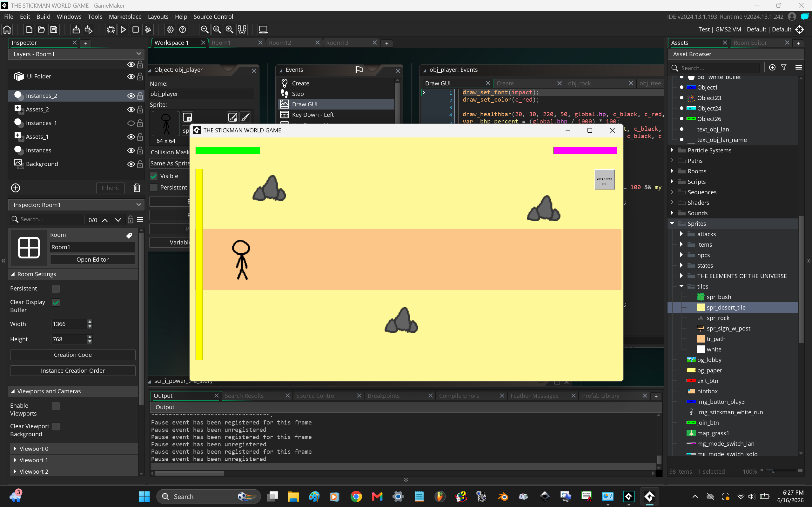Open the Marketplace menu
The height and width of the screenshot is (507, 812).
pyautogui.click(x=125, y=17)
